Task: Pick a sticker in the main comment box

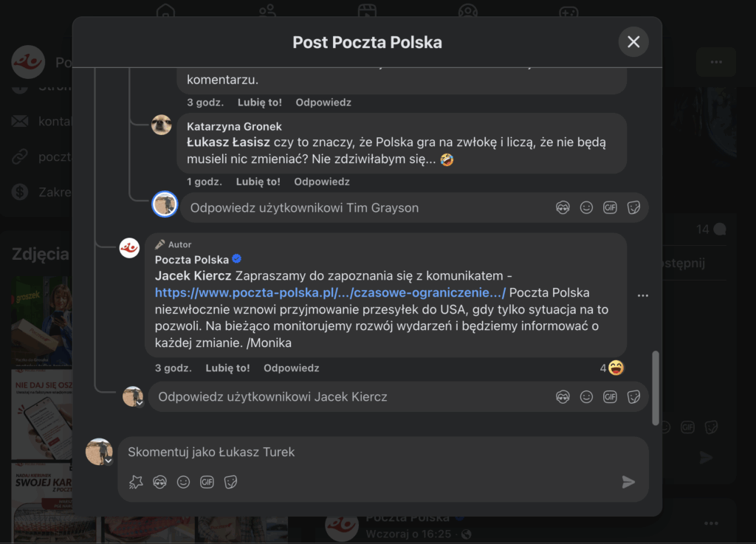Action: [230, 482]
